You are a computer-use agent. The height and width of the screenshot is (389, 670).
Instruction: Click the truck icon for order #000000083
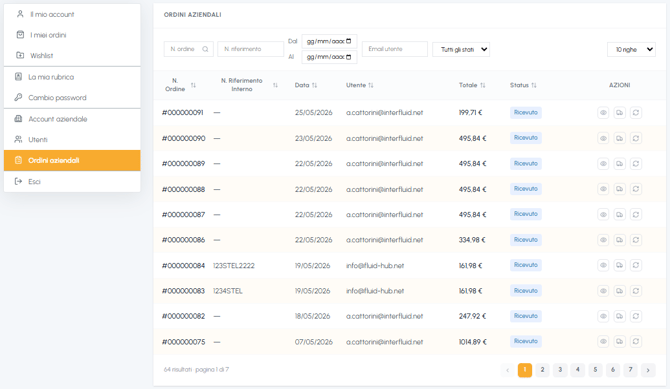619,291
